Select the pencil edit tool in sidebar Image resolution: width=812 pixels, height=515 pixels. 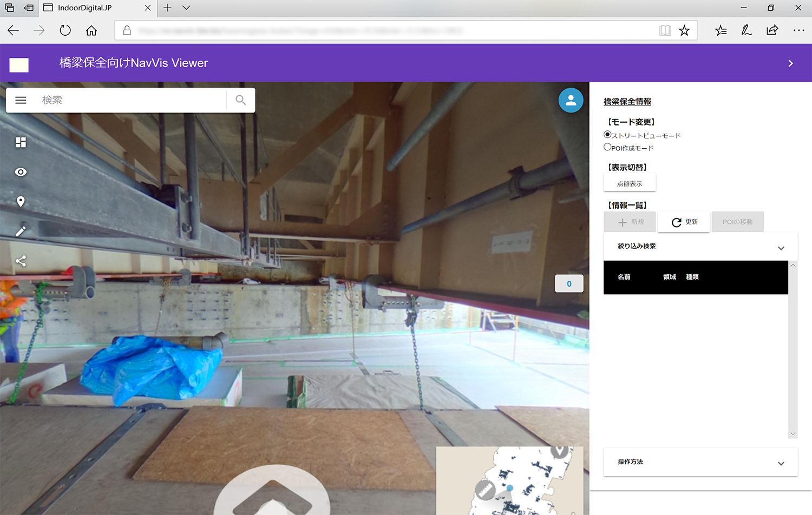(21, 232)
